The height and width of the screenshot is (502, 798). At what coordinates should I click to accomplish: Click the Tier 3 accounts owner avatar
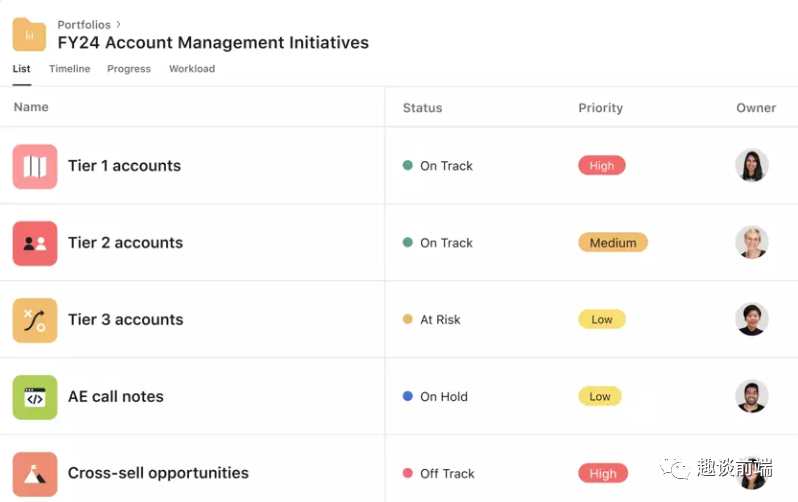pyautogui.click(x=751, y=320)
